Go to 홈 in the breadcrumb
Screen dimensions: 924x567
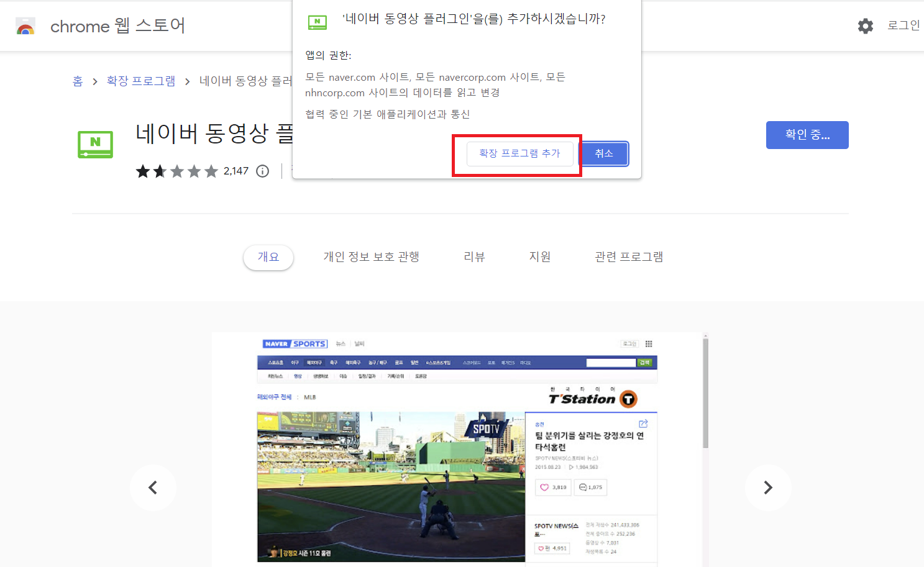coord(78,81)
